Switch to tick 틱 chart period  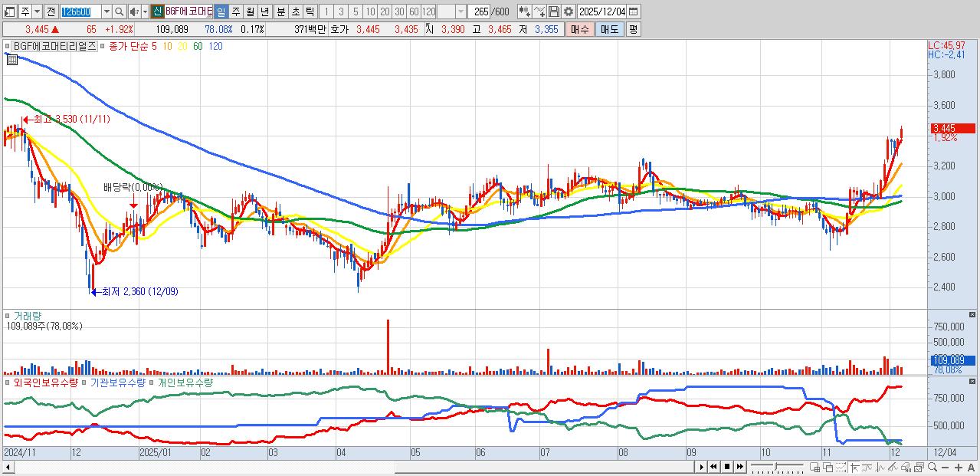309,11
